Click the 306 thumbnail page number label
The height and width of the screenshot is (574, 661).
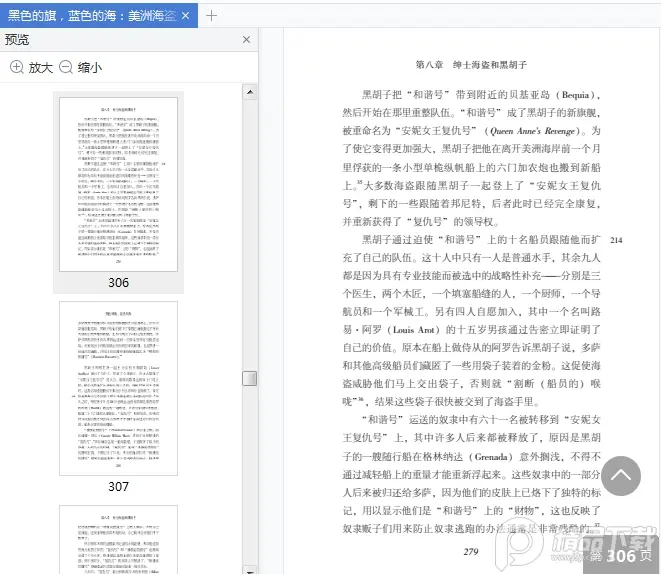click(x=118, y=282)
